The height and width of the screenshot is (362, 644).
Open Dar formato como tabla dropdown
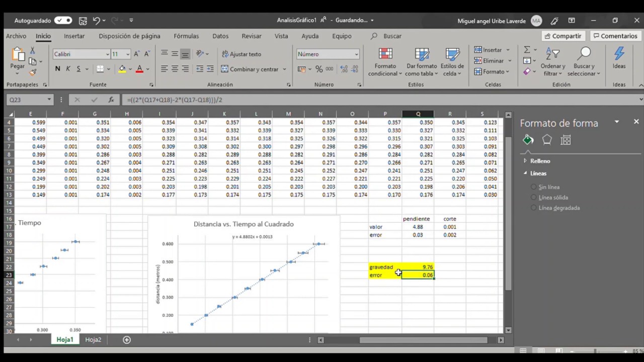(x=422, y=62)
